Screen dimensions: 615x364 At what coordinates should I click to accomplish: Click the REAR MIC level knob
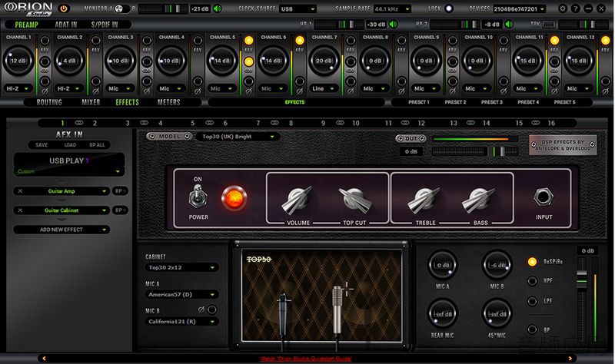443,314
